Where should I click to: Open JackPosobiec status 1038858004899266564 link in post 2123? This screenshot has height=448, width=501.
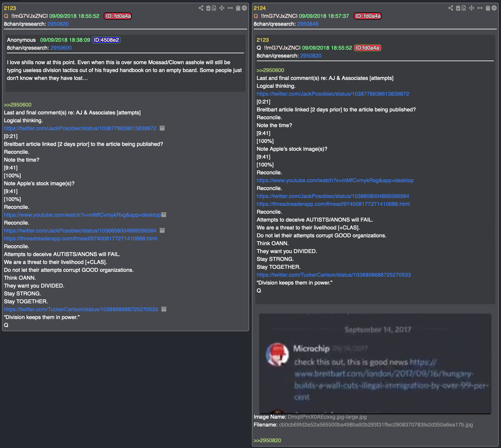pos(80,231)
